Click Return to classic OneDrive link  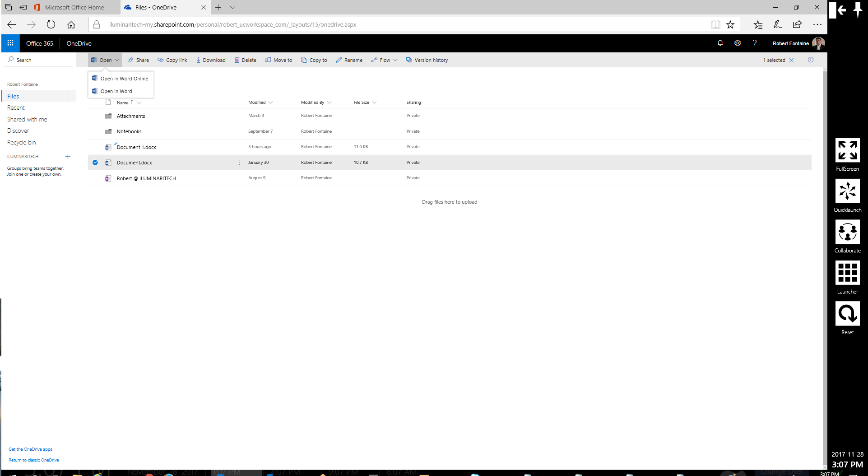click(33, 460)
